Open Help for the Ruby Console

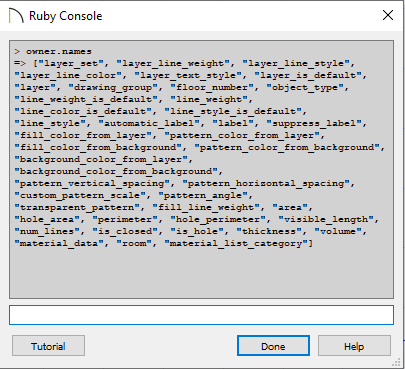coord(354,346)
